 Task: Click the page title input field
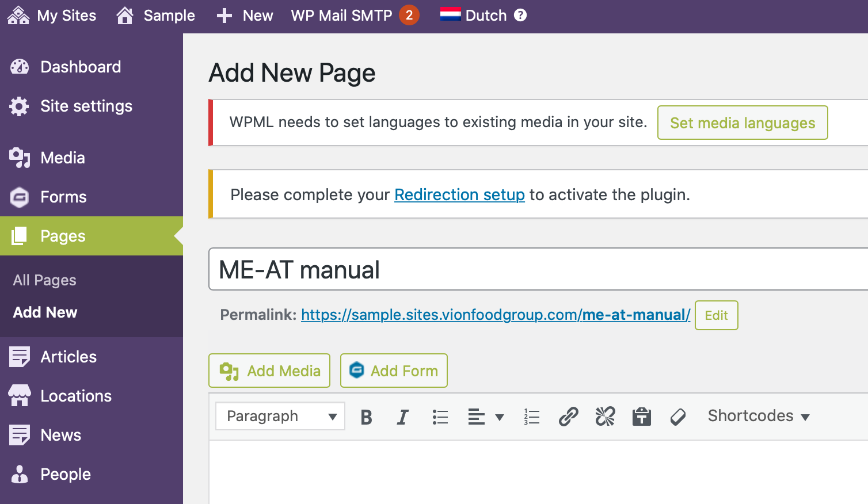[x=535, y=269]
